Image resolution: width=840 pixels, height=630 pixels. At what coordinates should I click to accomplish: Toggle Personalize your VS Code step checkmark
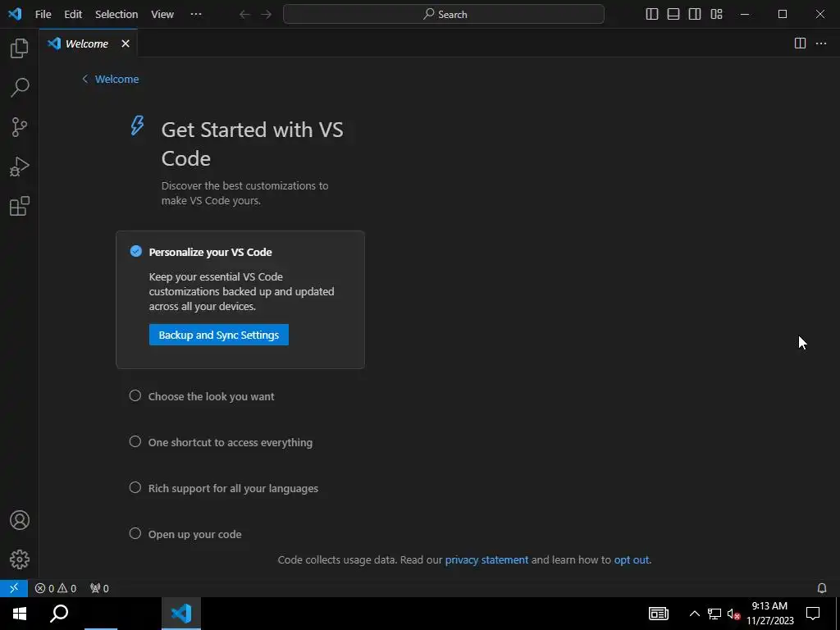pos(136,251)
